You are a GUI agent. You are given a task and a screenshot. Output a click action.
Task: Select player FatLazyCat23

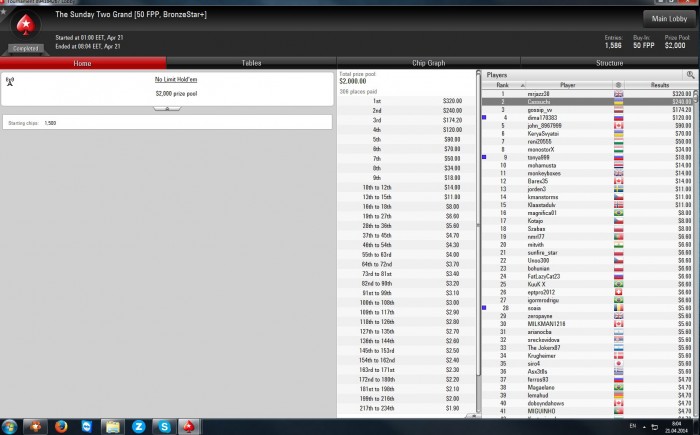click(543, 276)
